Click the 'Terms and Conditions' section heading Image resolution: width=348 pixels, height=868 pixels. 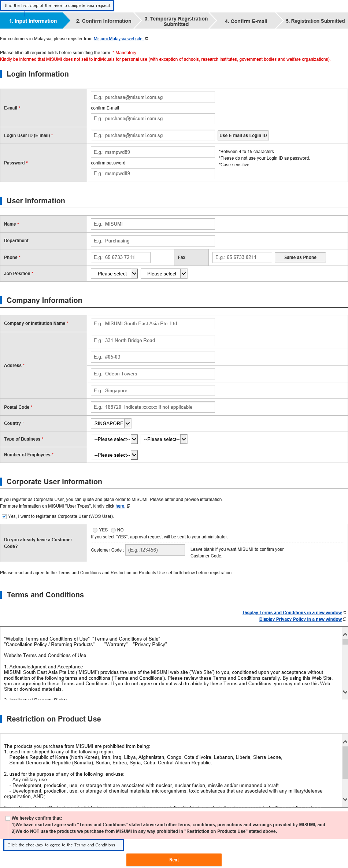pyautogui.click(x=45, y=595)
